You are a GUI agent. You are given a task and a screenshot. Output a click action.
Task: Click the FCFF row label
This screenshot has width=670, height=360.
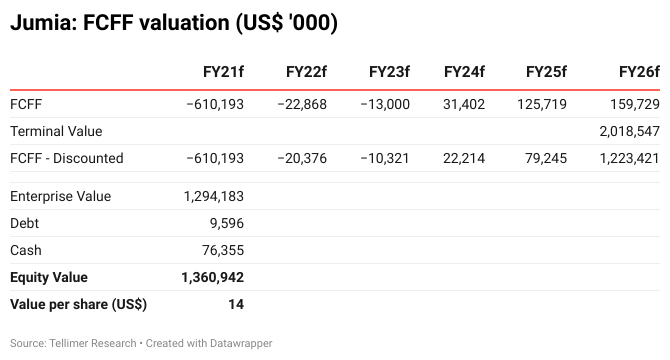pos(26,104)
